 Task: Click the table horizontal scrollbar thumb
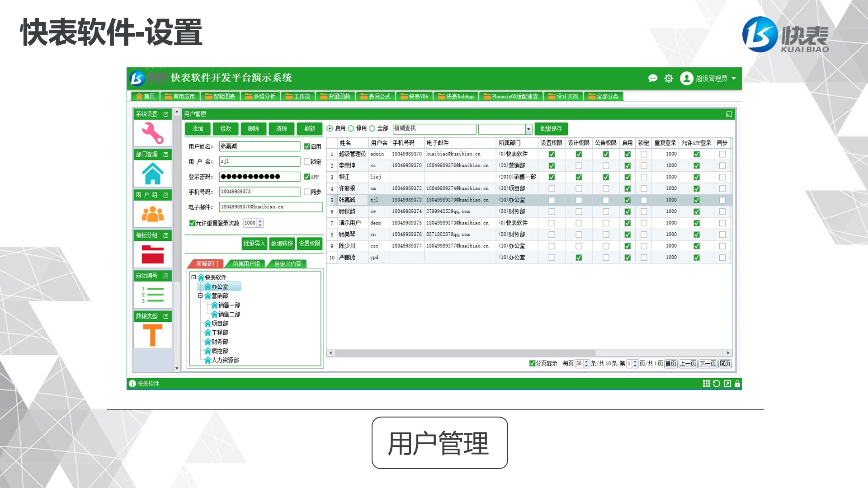point(465,353)
